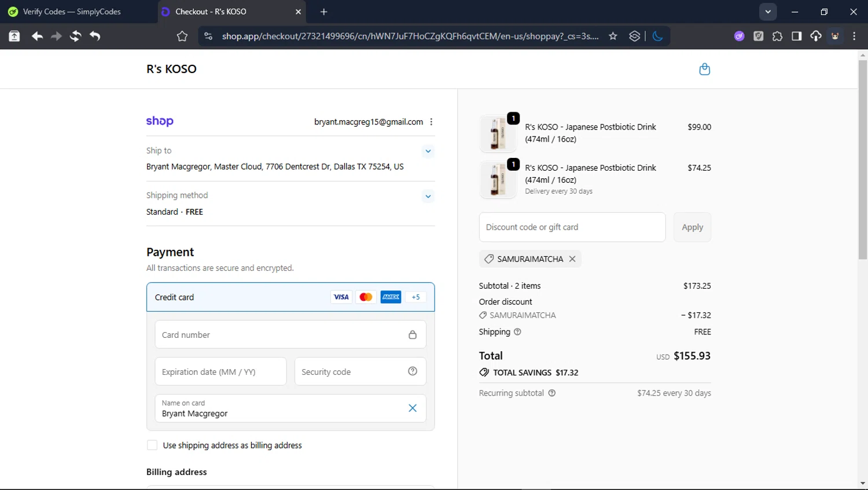Click the Subtotal $173.25 amount
The width and height of the screenshot is (868, 490).
[697, 286]
